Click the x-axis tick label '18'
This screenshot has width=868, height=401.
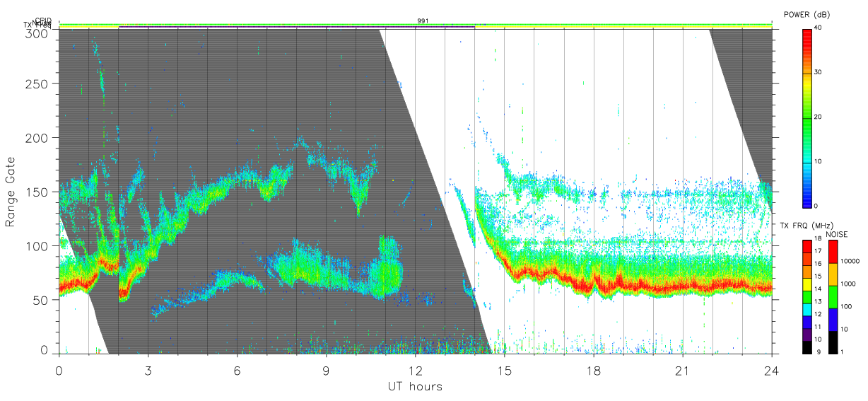pyautogui.click(x=593, y=371)
